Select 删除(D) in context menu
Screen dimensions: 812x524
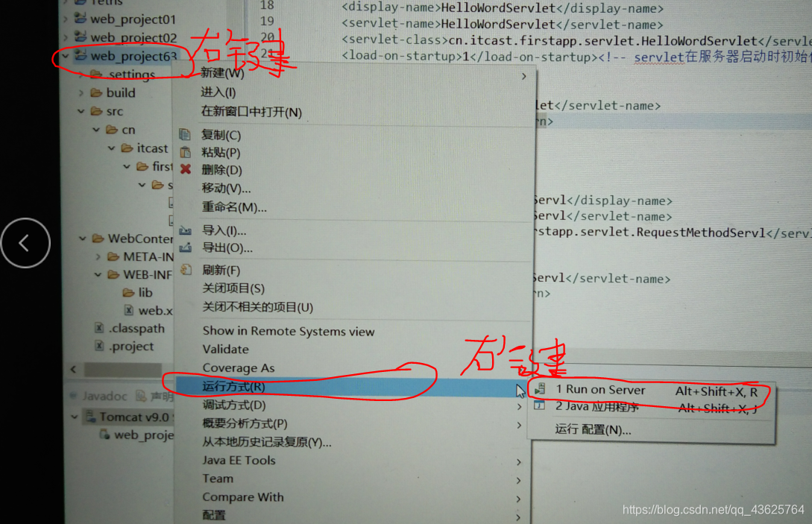coord(355,170)
